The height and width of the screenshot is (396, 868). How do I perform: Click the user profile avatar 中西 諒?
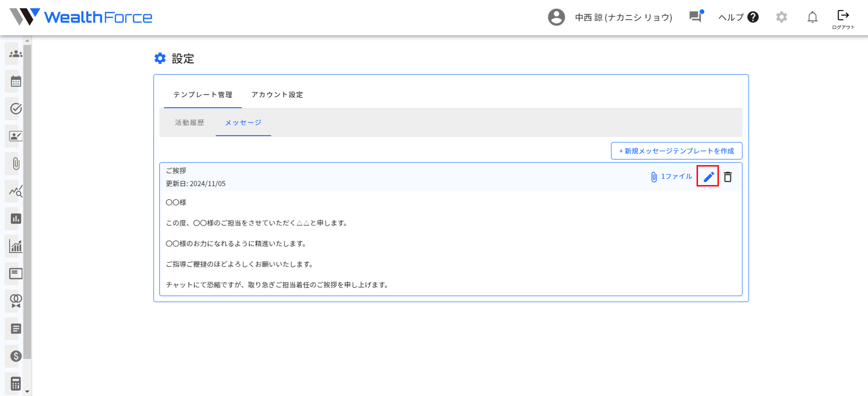point(556,17)
